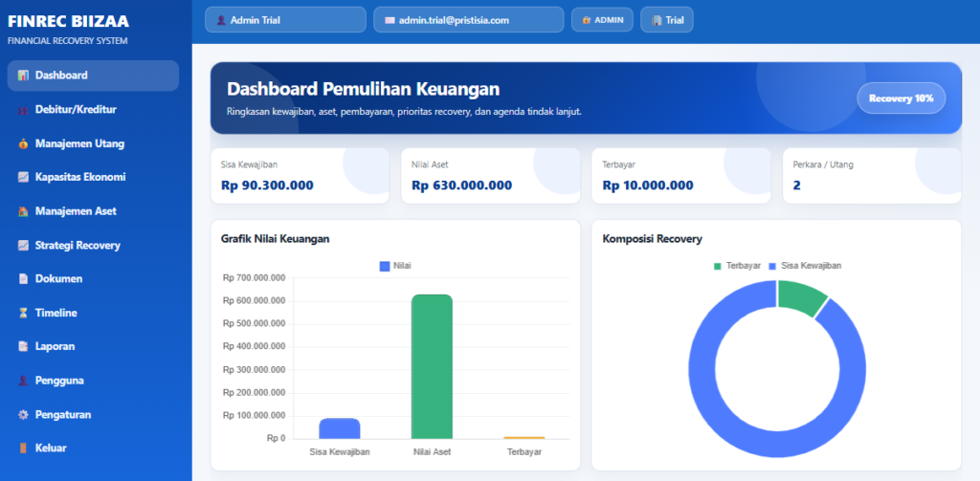
Task: Click the admin.trial@pristisia.com email field
Action: [x=469, y=19]
